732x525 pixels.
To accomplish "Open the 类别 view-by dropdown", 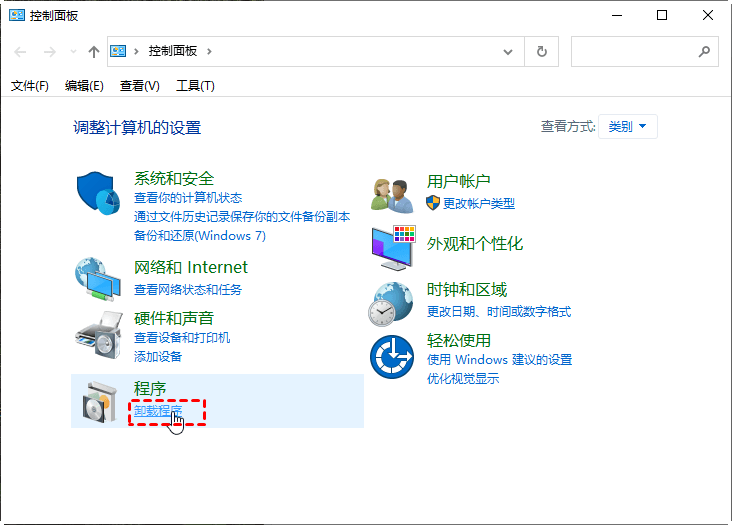I will 627,126.
